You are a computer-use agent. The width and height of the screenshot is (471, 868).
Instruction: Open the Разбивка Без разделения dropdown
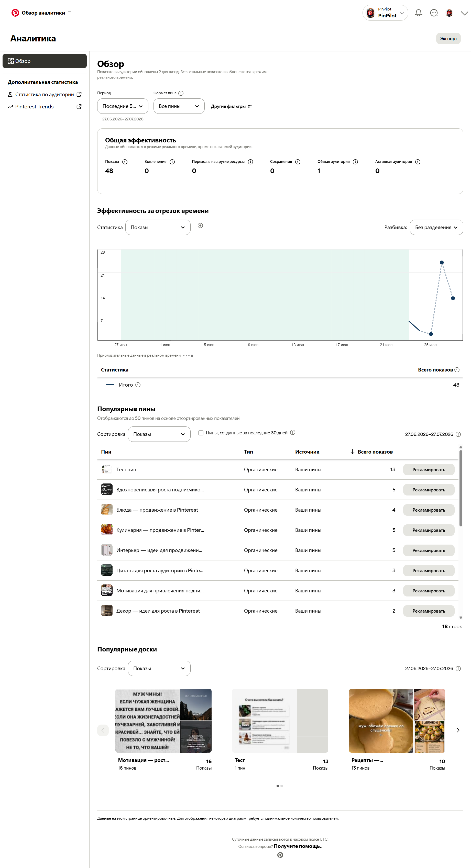436,228
